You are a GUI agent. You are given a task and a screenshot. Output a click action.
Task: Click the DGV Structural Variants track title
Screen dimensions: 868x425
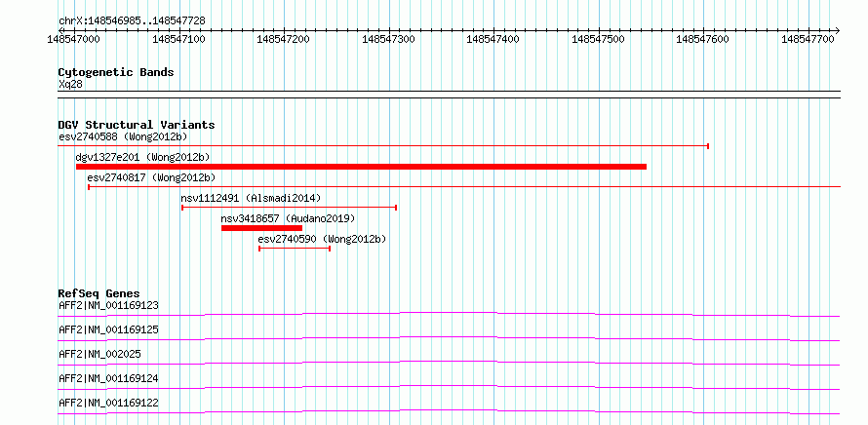pyautogui.click(x=137, y=125)
